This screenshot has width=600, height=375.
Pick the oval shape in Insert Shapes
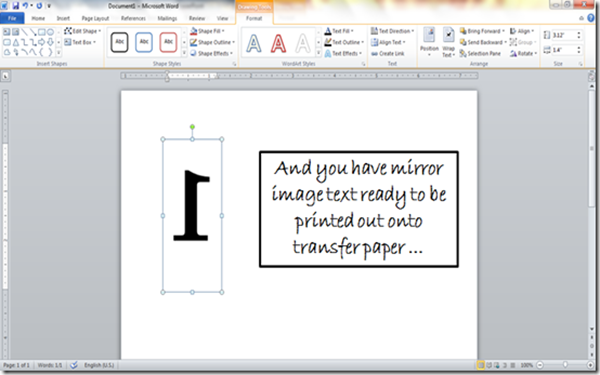50,32
